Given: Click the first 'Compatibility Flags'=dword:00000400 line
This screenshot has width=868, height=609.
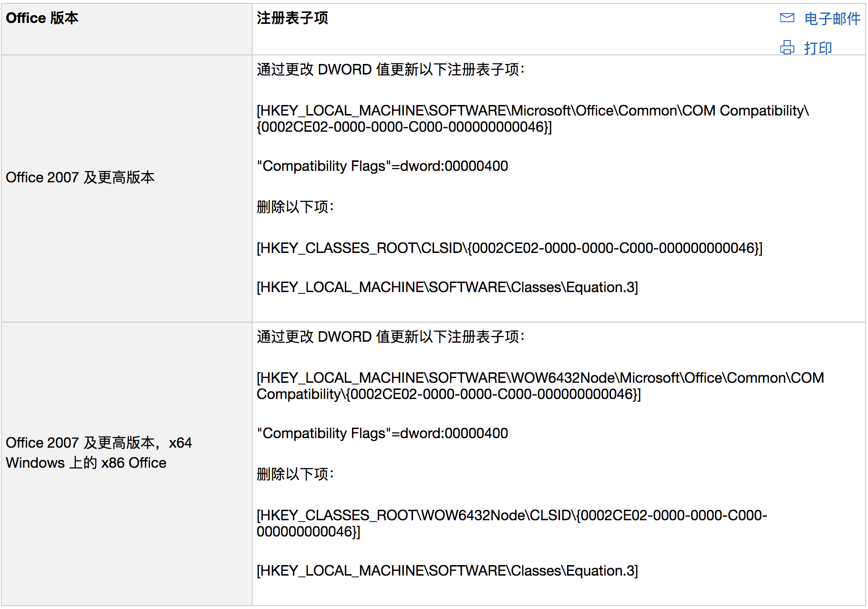Looking at the screenshot, I should pyautogui.click(x=382, y=166).
